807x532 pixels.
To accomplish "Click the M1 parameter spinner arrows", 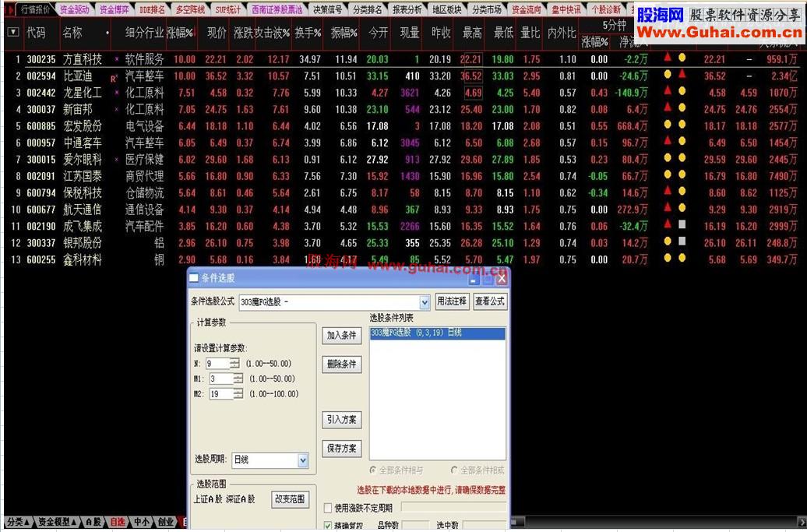I will point(238,379).
